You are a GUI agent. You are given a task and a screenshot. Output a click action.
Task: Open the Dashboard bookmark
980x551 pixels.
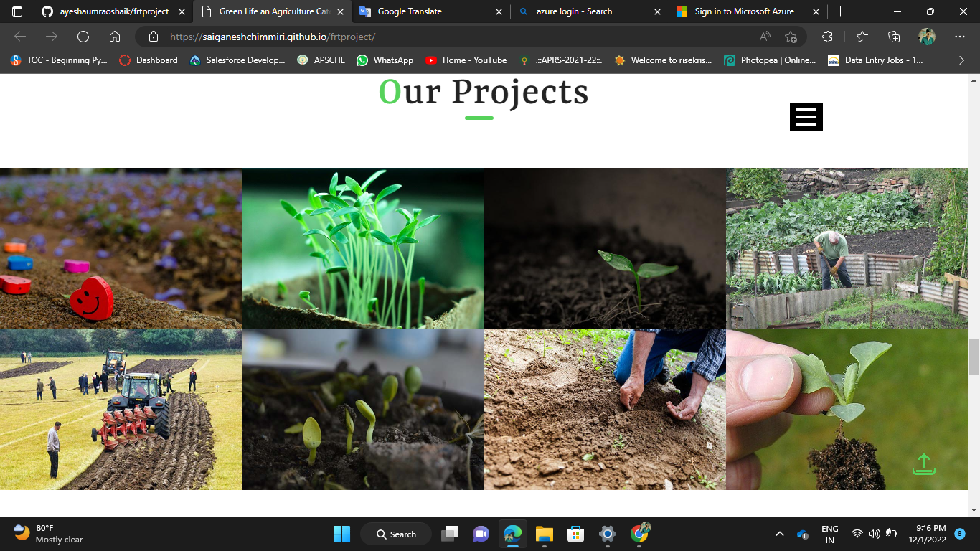point(149,60)
